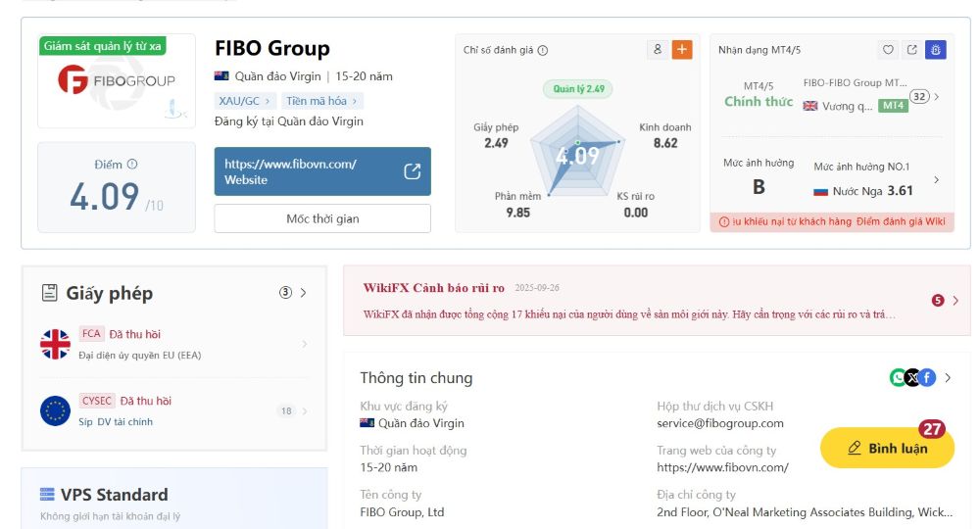980x529 pixels.
Task: Expand the Nước Nga influence row
Action: (x=936, y=180)
